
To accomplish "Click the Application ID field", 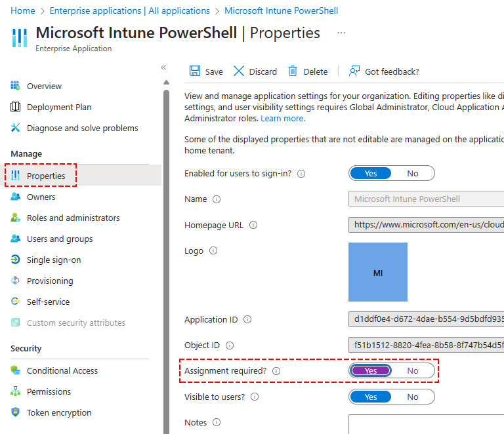I will point(426,319).
